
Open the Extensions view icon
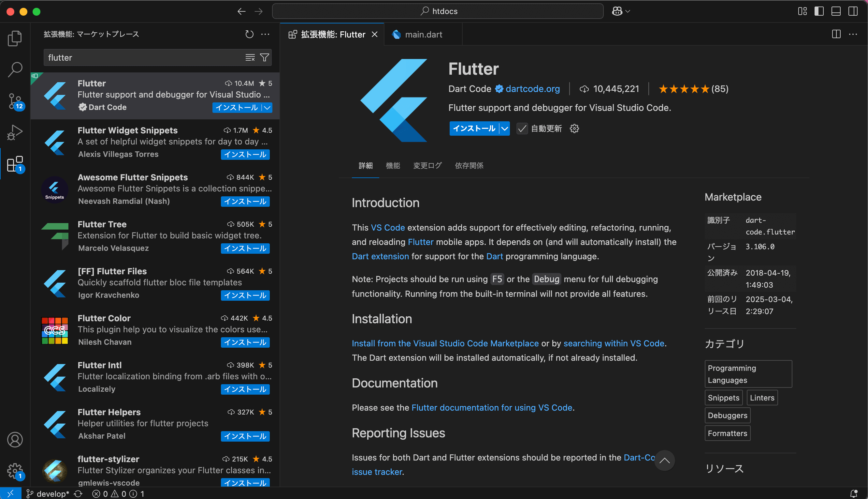[x=15, y=164]
